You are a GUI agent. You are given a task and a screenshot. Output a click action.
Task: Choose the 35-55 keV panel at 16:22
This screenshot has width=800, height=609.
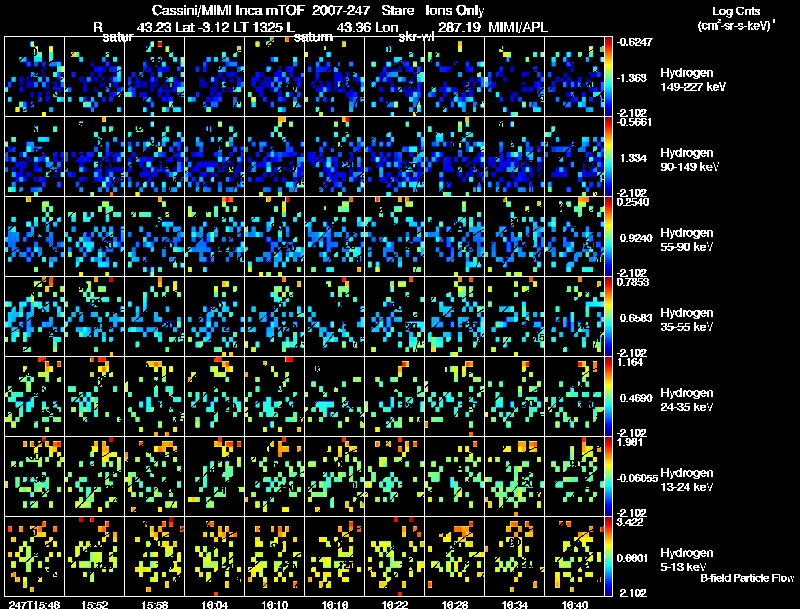[394, 317]
